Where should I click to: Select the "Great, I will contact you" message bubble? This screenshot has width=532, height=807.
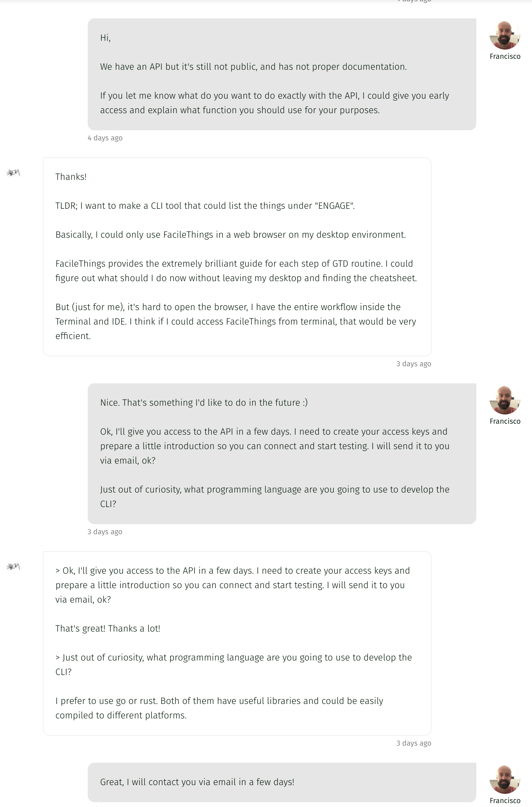tap(282, 782)
